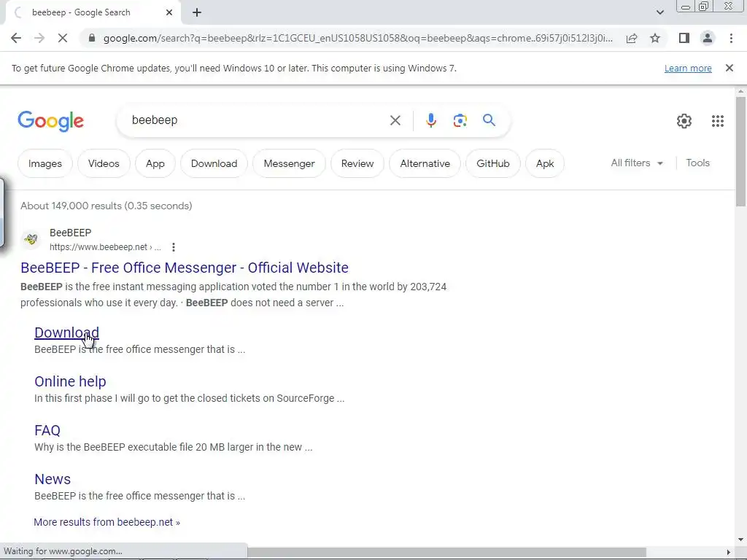Viewport: 747px width, 560px height.
Task: Click the 'About 149,000 results' text
Action: tap(107, 206)
